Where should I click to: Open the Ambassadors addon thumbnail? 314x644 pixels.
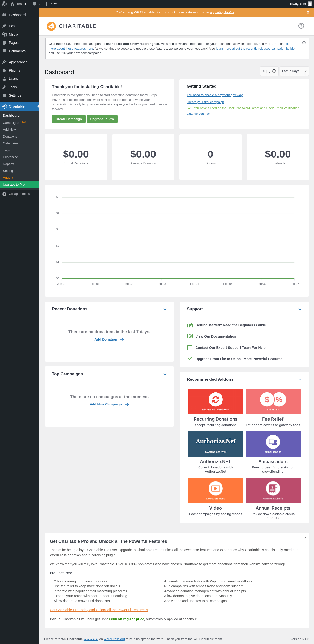click(x=273, y=444)
